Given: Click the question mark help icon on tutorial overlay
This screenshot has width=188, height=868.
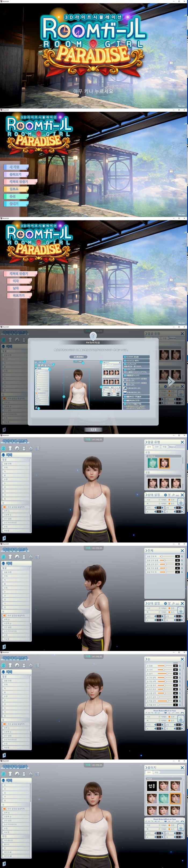Looking at the screenshot, I should [x=93, y=336].
